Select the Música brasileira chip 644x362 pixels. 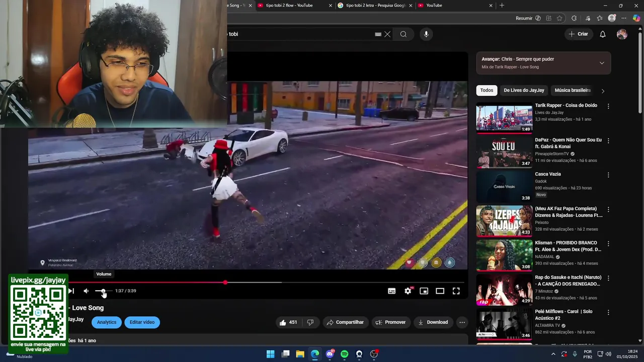pyautogui.click(x=573, y=90)
